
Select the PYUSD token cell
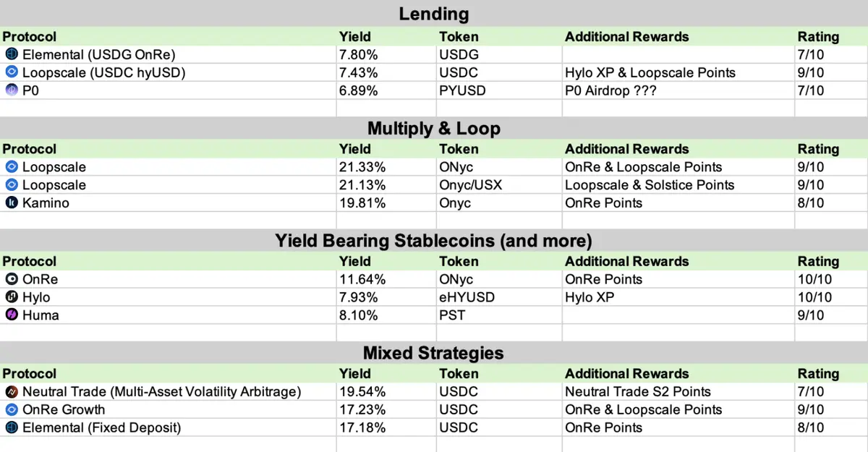(x=499, y=90)
